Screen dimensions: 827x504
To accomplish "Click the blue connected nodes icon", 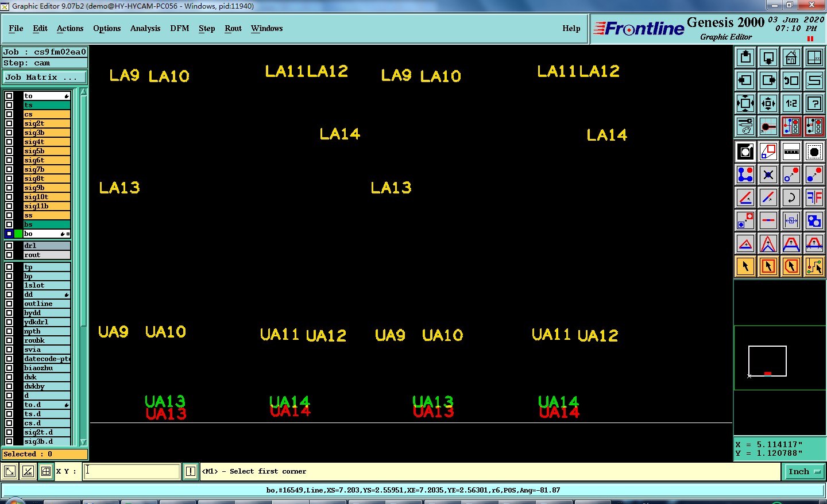I will 745,175.
